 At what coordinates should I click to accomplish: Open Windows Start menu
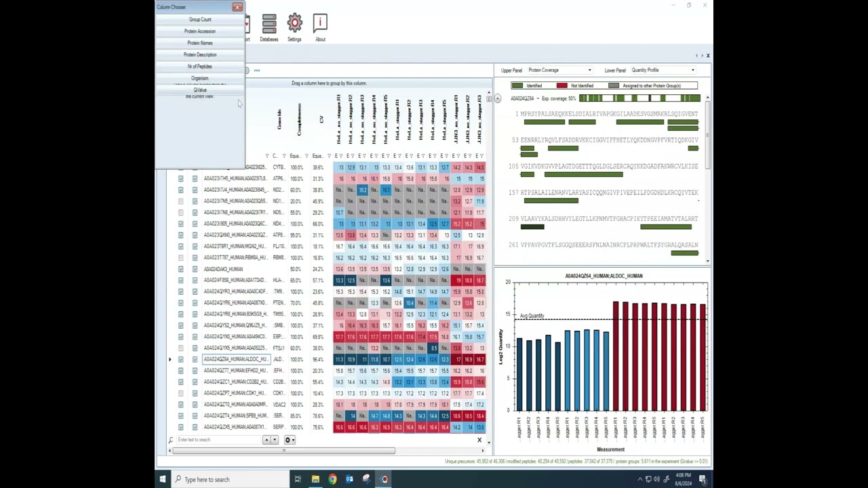163,479
